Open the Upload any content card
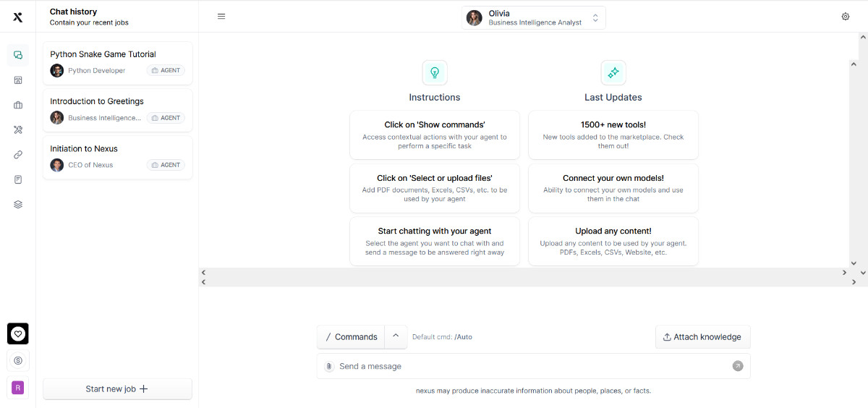Screen dimensions: 868x408 613,242
